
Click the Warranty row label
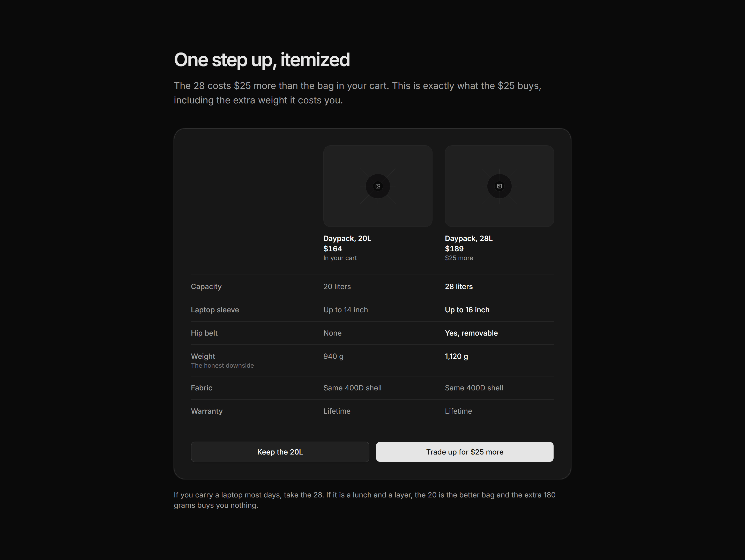tap(206, 411)
